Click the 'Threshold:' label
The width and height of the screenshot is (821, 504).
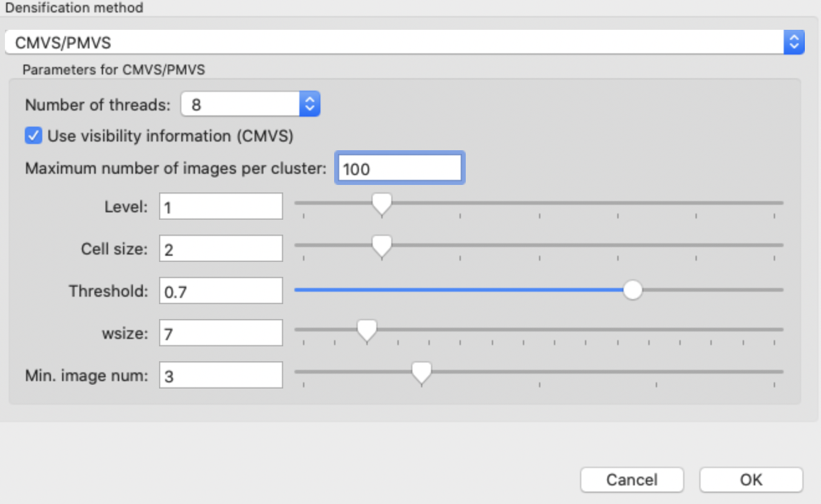pyautogui.click(x=109, y=290)
